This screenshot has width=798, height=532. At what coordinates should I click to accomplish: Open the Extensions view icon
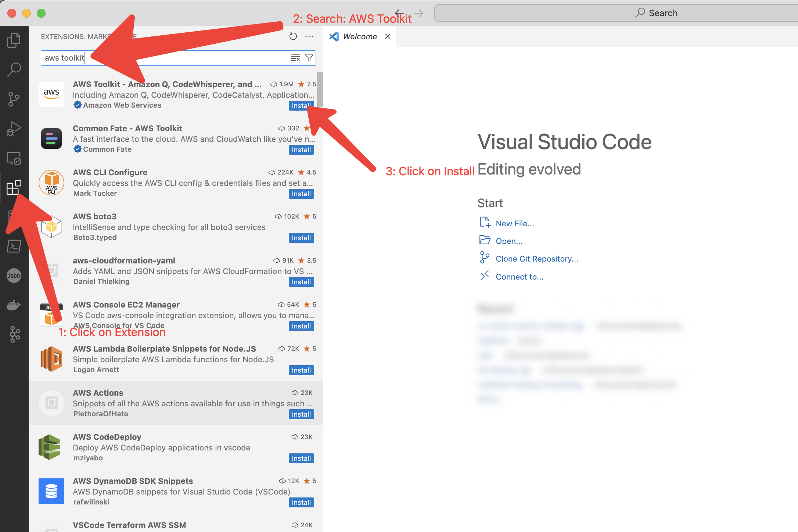14,187
